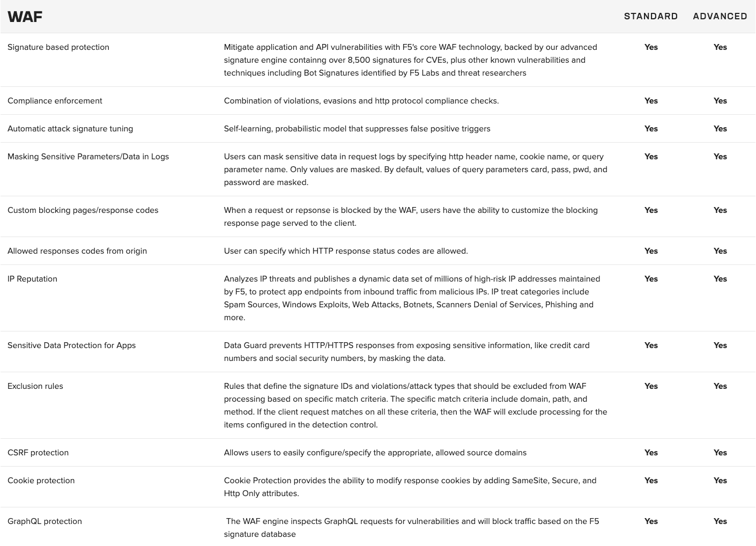Click Standard 'Yes' for Compliance enforcement

pos(651,101)
